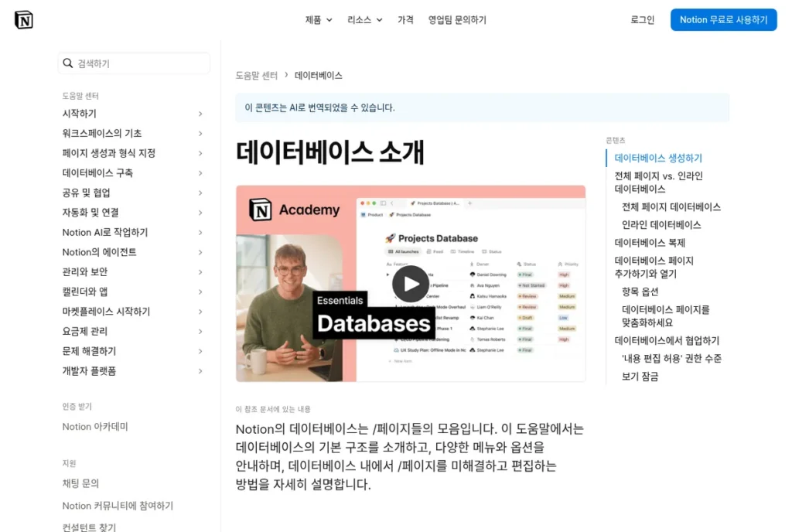
Task: Jump to 데이터베이스 복제 section
Action: point(650,243)
